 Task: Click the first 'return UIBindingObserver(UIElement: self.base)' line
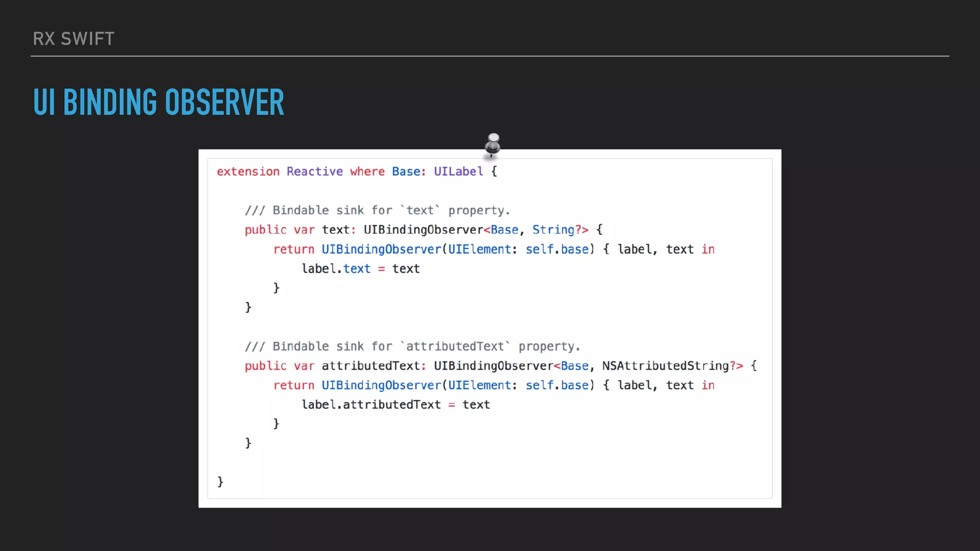point(494,249)
